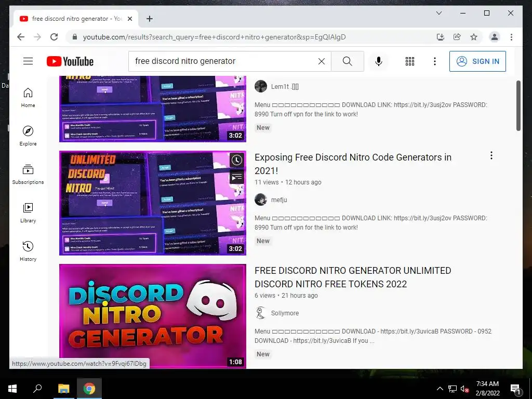Open Subscriptions in the sidebar
This screenshot has width=532, height=399.
[x=28, y=175]
